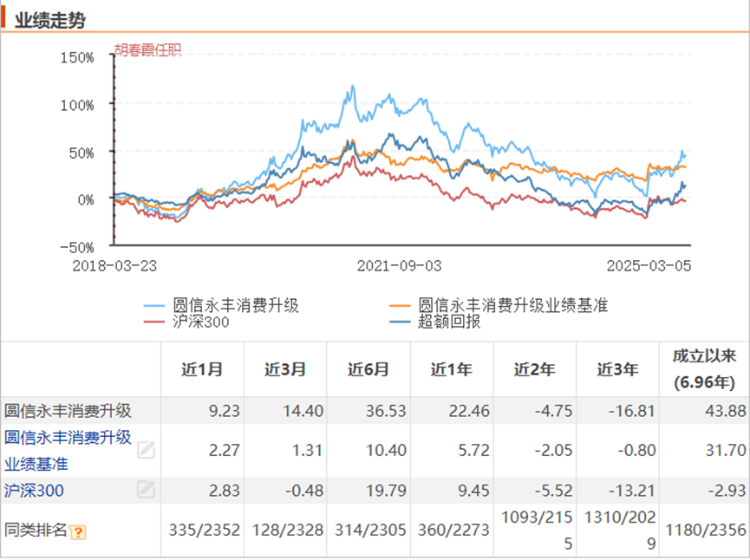This screenshot has width=750, height=560.
Task: Click the edit icon beside 圆信永丰消费升级业绩基准
Action: pyautogui.click(x=146, y=450)
